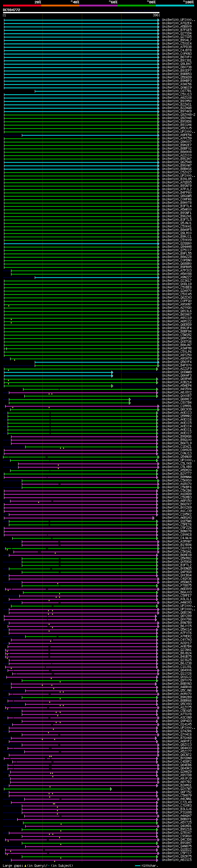This screenshot has width=197, height=868.
Task: Open hit UniRef100_Q2TSD4
Action: point(177,33)
